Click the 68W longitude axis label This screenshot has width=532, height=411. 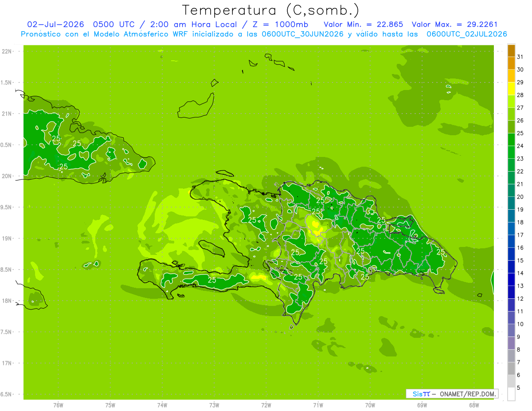coord(474,405)
